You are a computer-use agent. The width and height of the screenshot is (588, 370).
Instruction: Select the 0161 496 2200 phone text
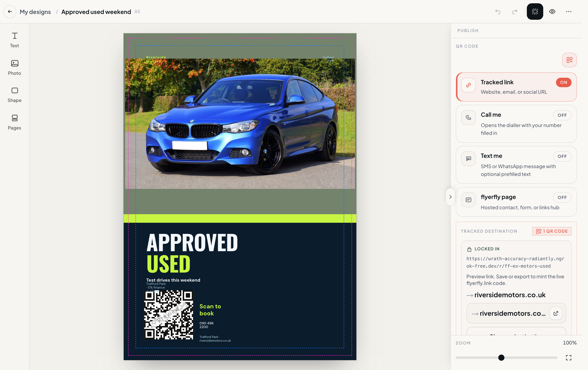click(x=206, y=325)
